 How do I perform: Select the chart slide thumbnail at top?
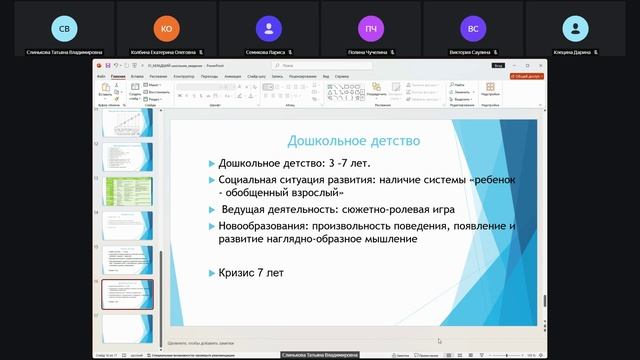pyautogui.click(x=128, y=122)
